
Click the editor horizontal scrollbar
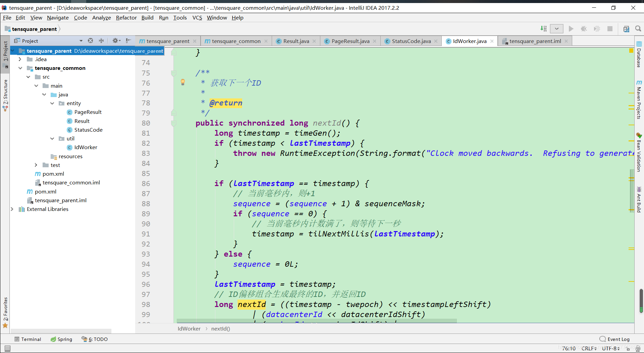click(x=317, y=321)
